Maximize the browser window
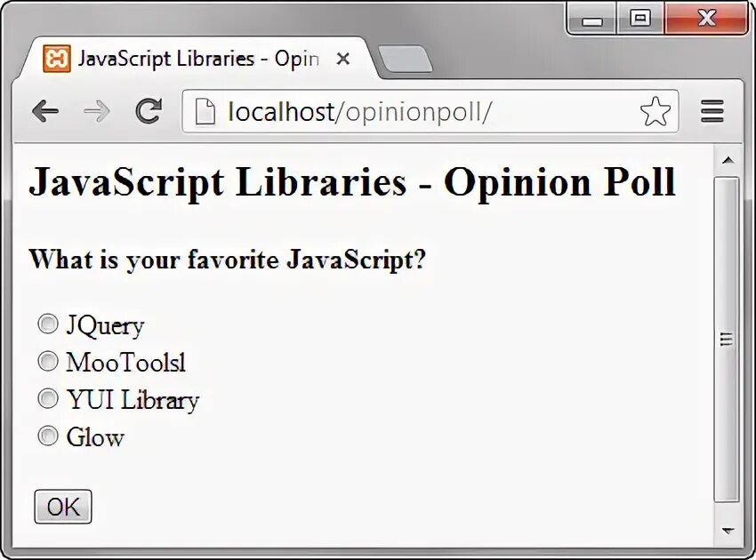This screenshot has height=560, width=756. [640, 18]
